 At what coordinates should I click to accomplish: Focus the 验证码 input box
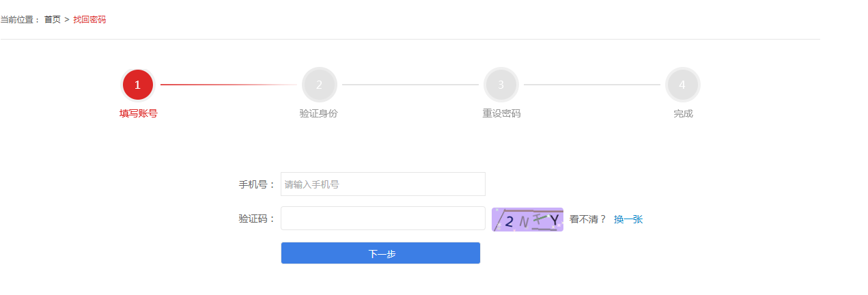click(382, 219)
